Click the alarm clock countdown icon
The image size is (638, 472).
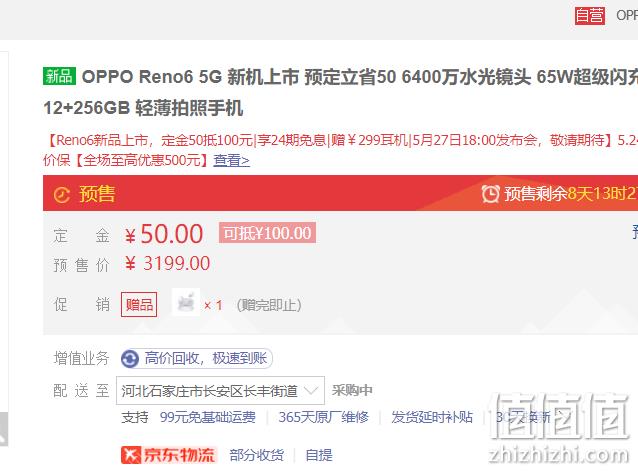[x=490, y=193]
